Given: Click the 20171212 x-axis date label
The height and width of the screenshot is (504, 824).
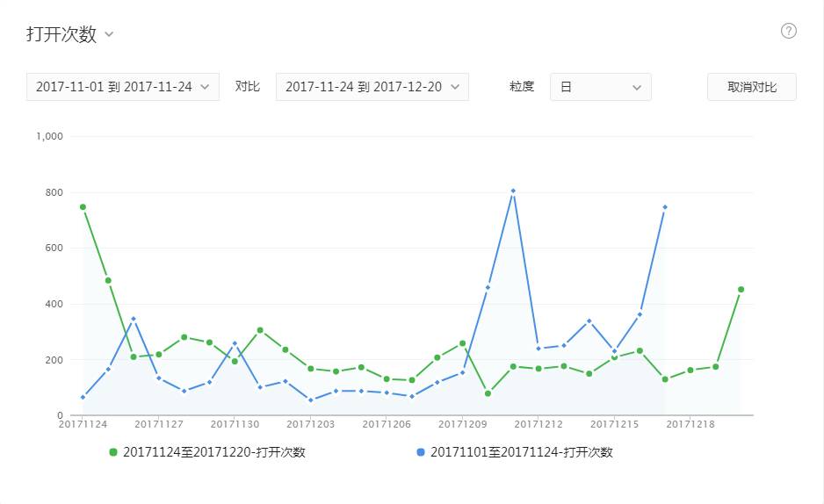Looking at the screenshot, I should tap(538, 424).
